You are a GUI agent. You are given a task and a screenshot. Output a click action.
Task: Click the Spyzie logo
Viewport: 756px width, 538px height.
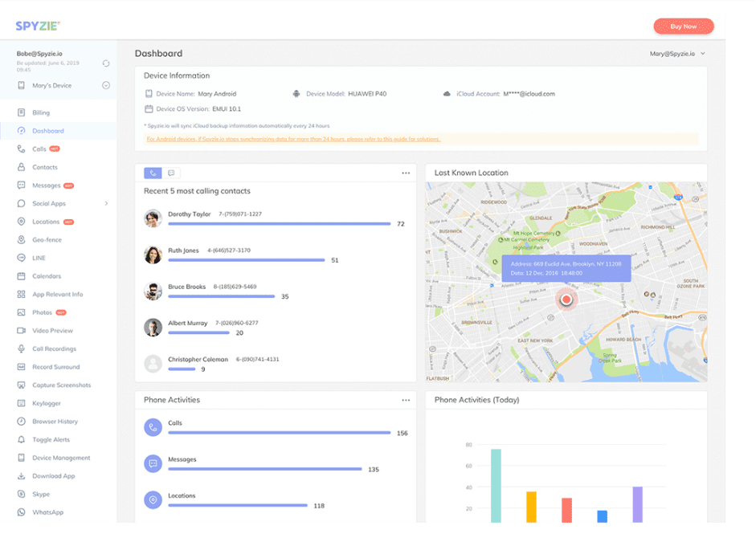(38, 26)
